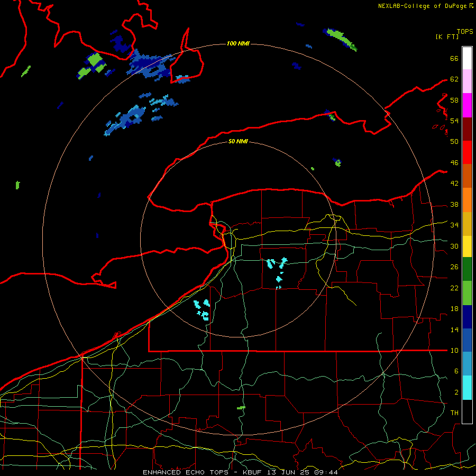
Task: Click the 50 NMI range ring label
Action: [238, 141]
